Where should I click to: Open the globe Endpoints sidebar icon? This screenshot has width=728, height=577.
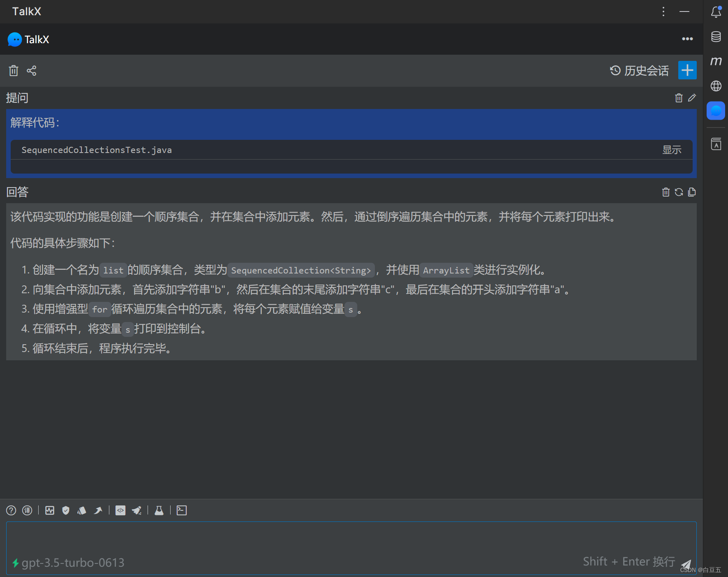[716, 86]
